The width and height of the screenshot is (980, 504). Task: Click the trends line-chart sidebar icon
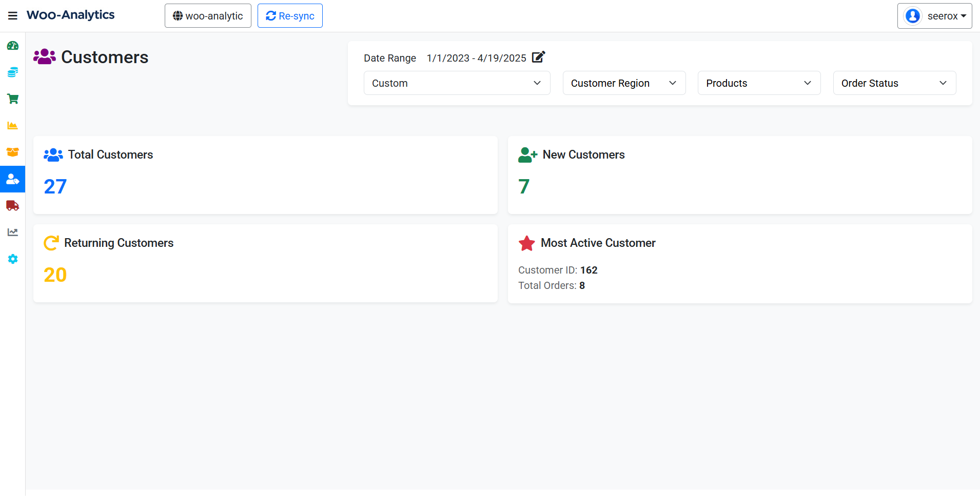[x=12, y=232]
